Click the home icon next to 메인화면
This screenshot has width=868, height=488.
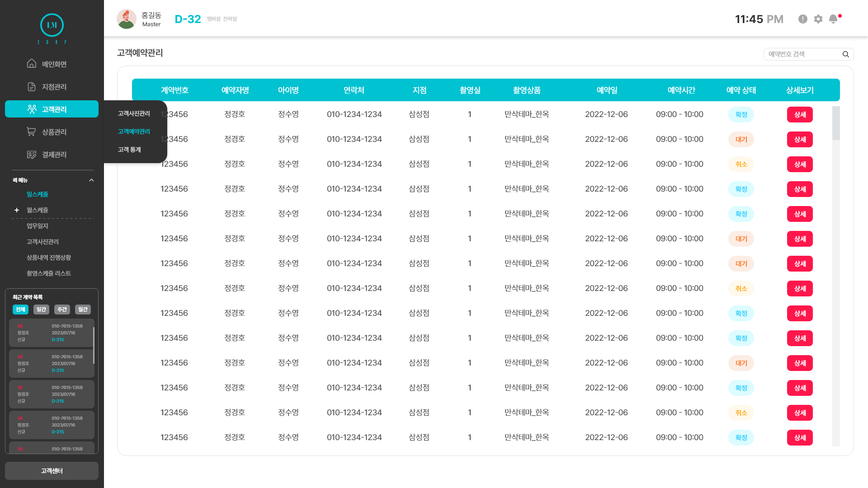point(31,64)
